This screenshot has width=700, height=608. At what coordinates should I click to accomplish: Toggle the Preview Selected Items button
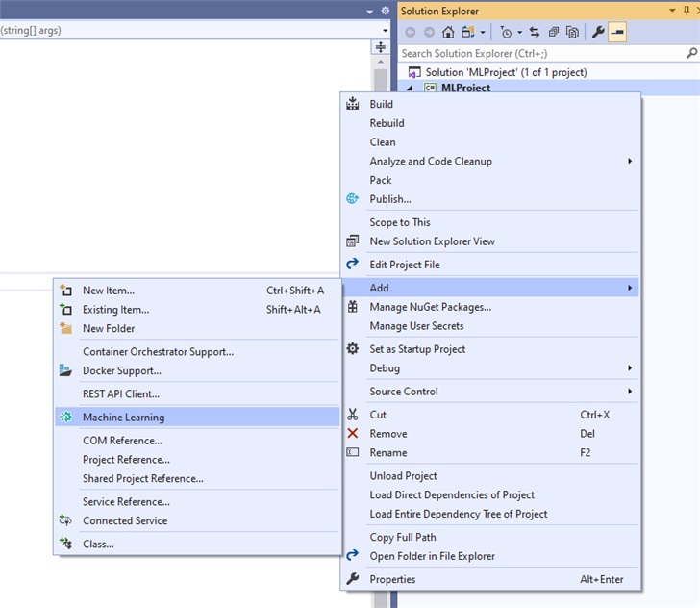tap(617, 32)
